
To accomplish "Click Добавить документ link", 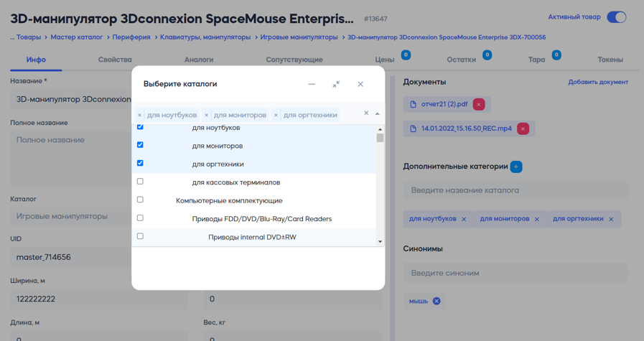I will pos(598,82).
